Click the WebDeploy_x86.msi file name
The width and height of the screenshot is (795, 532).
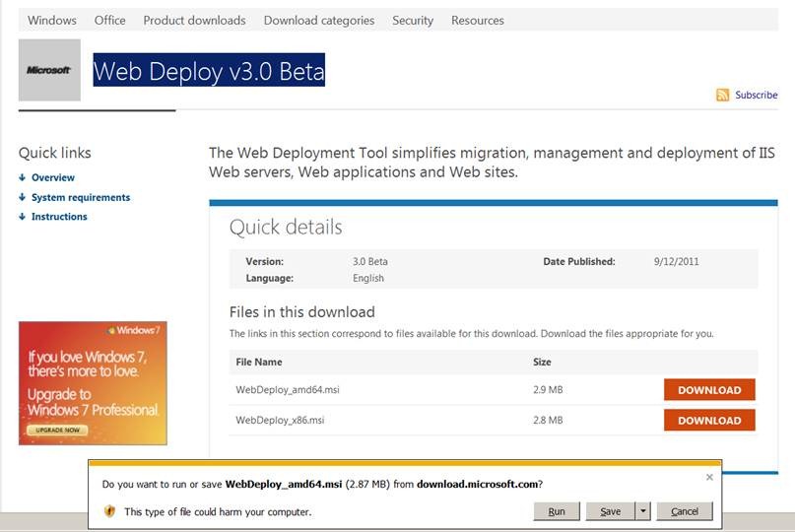click(x=280, y=420)
